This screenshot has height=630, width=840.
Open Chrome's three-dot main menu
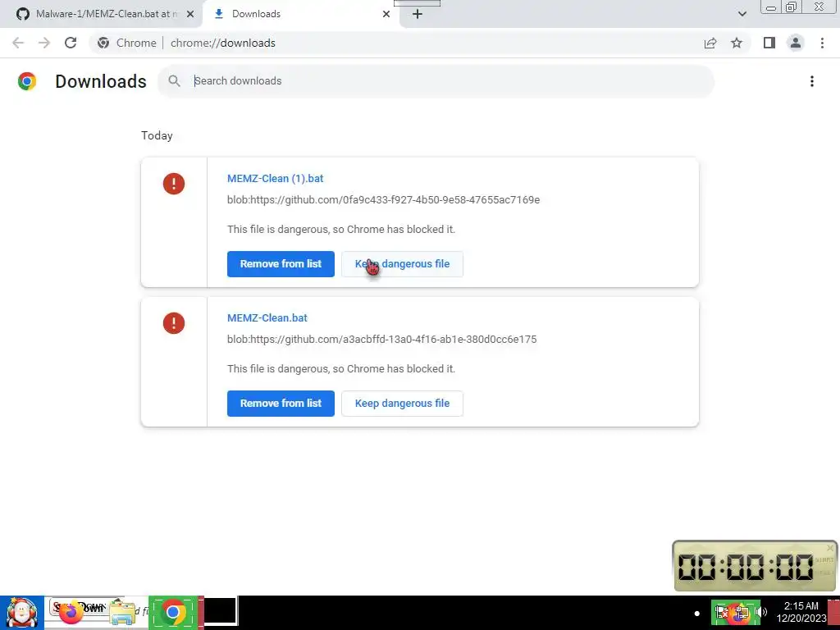(822, 43)
